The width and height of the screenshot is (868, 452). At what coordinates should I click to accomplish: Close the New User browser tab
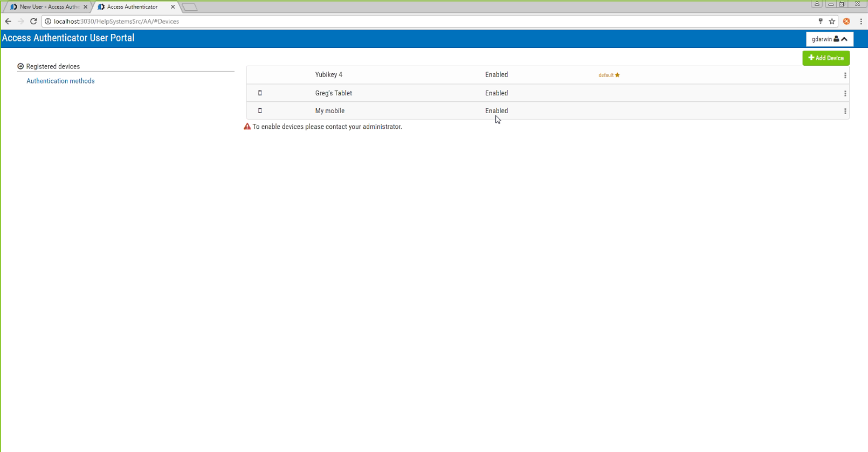pyautogui.click(x=85, y=7)
